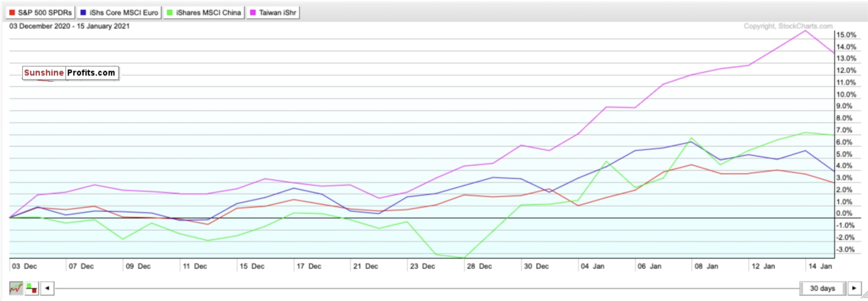Click the 08 Jan axis label
The width and height of the screenshot is (868, 301).
[707, 266]
